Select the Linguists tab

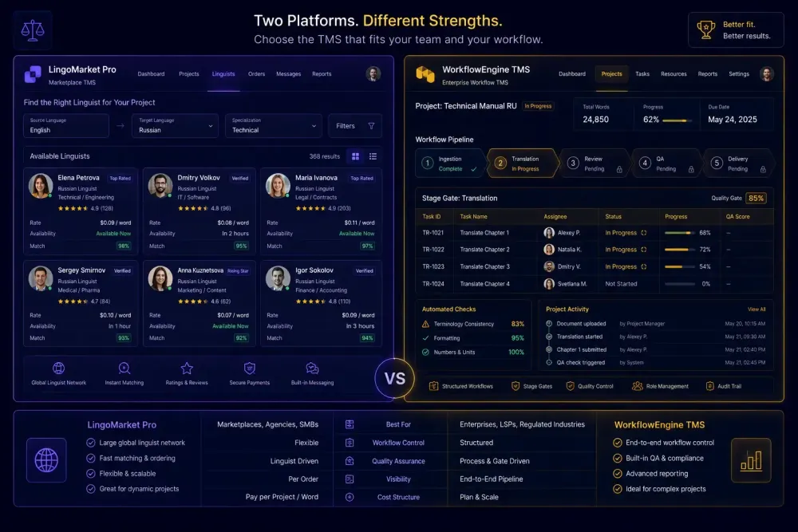tap(223, 73)
